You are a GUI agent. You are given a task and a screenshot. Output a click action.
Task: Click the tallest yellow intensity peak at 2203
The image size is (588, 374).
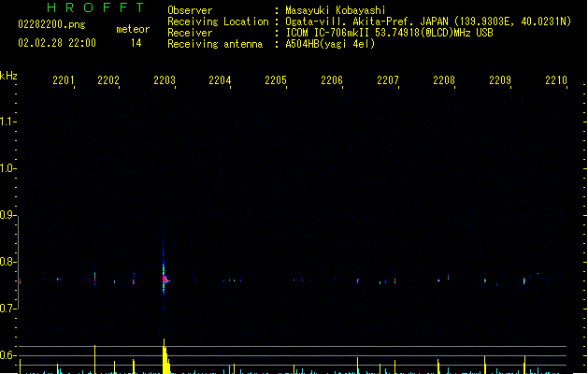(x=165, y=356)
